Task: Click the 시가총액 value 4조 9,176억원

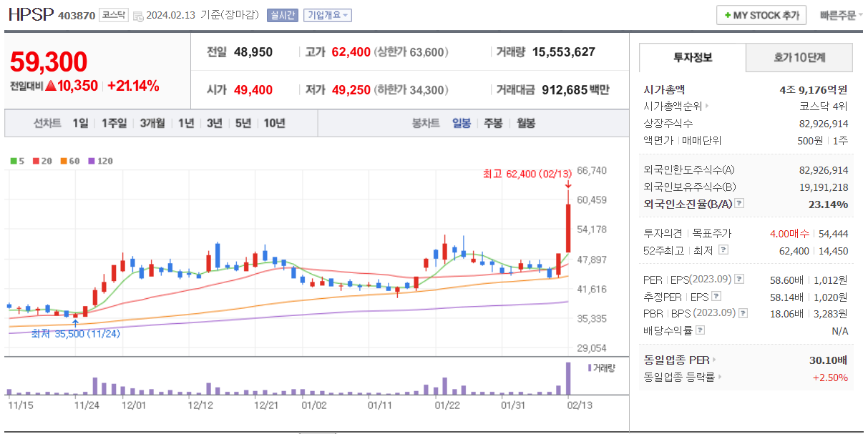Action: tap(814, 89)
